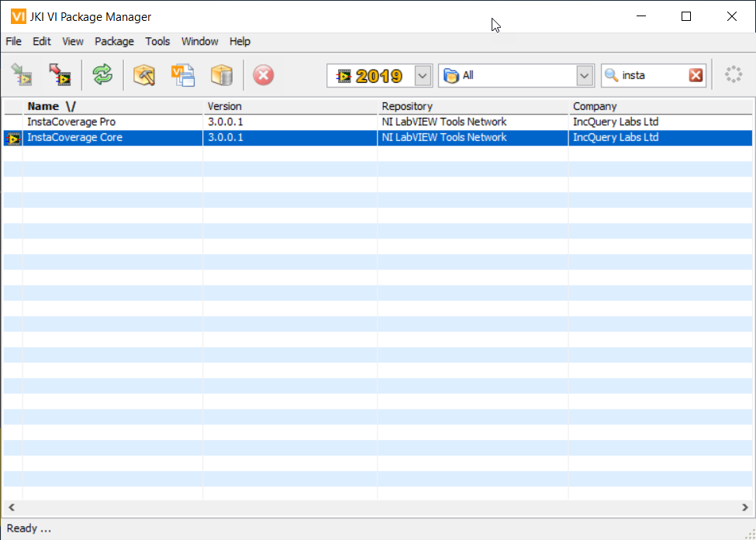Open the Tools menu
This screenshot has height=540, width=756.
click(x=157, y=41)
